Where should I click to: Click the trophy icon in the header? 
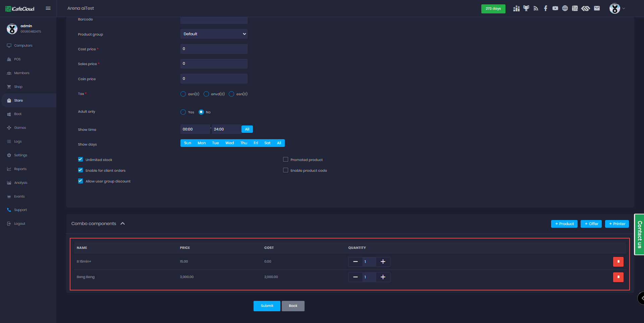coord(526,8)
